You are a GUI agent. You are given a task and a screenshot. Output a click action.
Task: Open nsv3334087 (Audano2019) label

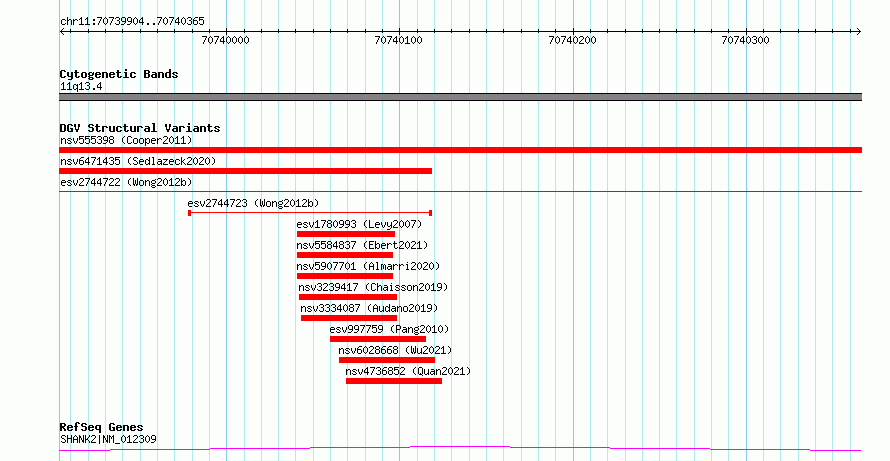[x=370, y=308]
